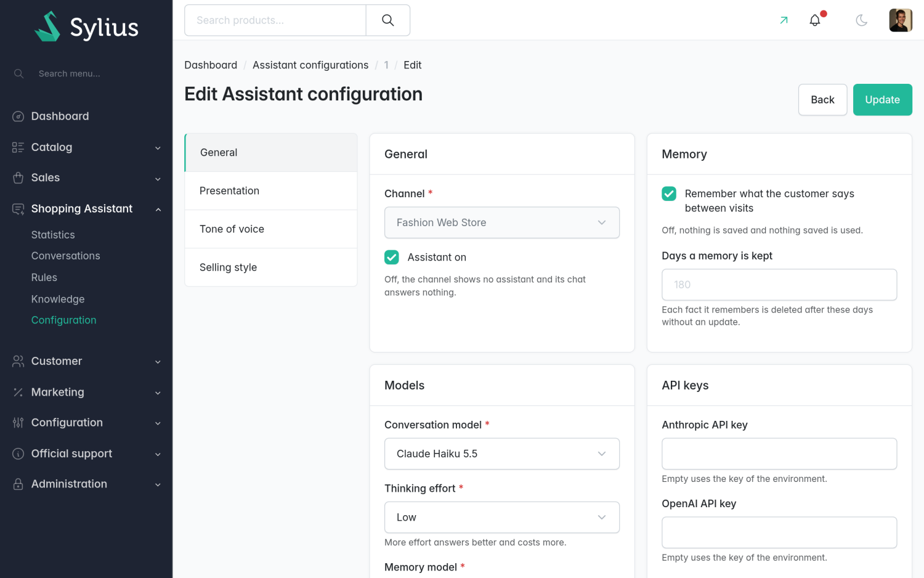924x578 pixels.
Task: Click the Official support info icon
Action: coord(18,454)
